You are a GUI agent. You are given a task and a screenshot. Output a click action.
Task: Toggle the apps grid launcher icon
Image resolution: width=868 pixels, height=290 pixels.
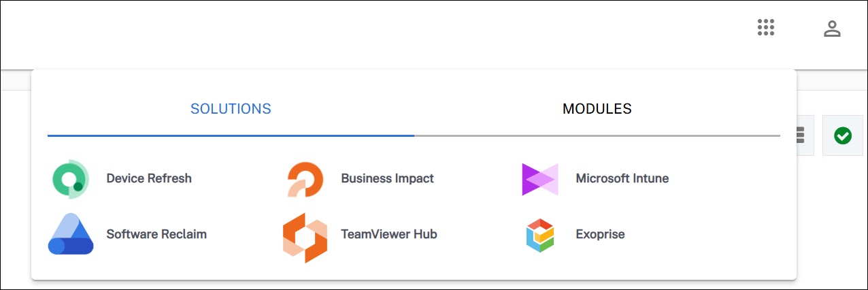766,28
